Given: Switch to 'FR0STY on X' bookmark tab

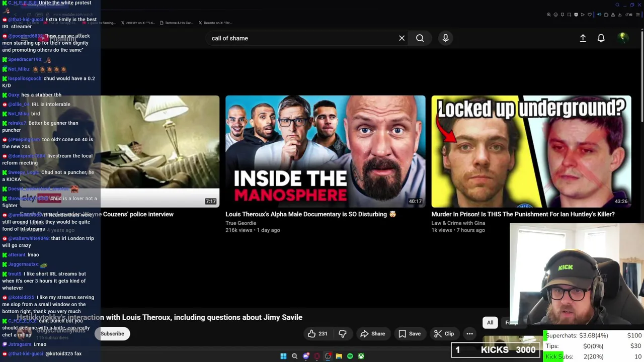Looking at the screenshot, I should (x=137, y=23).
